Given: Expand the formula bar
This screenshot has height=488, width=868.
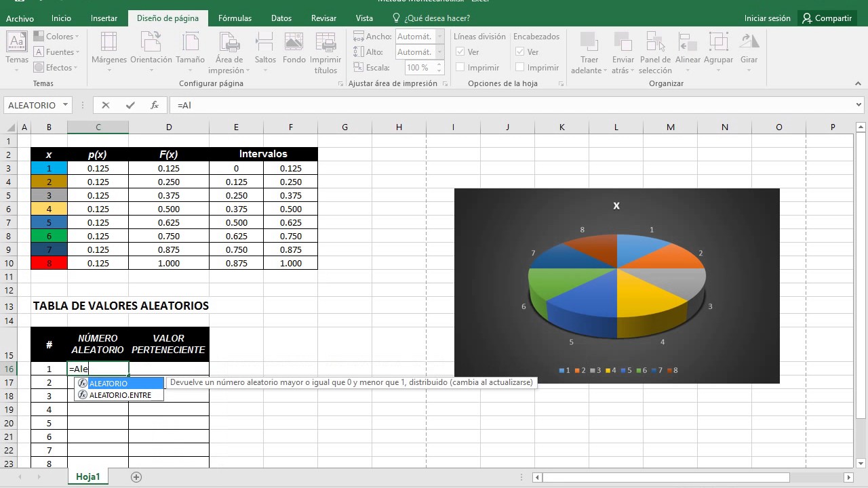Looking at the screenshot, I should [859, 105].
